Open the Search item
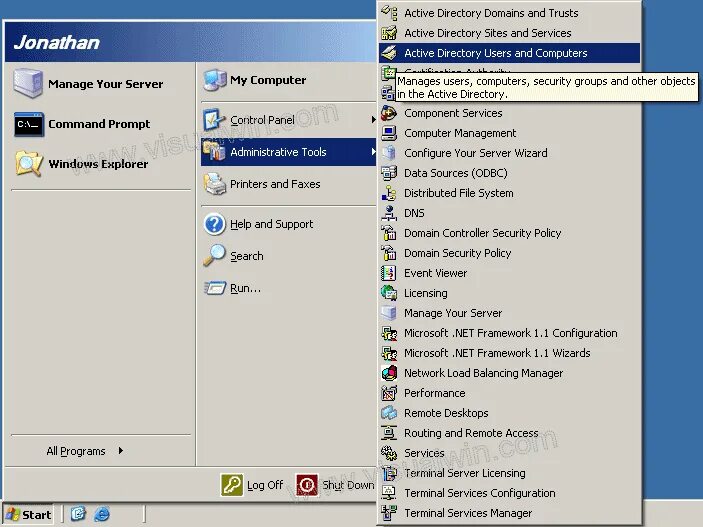The height and width of the screenshot is (527, 703). [x=288, y=256]
